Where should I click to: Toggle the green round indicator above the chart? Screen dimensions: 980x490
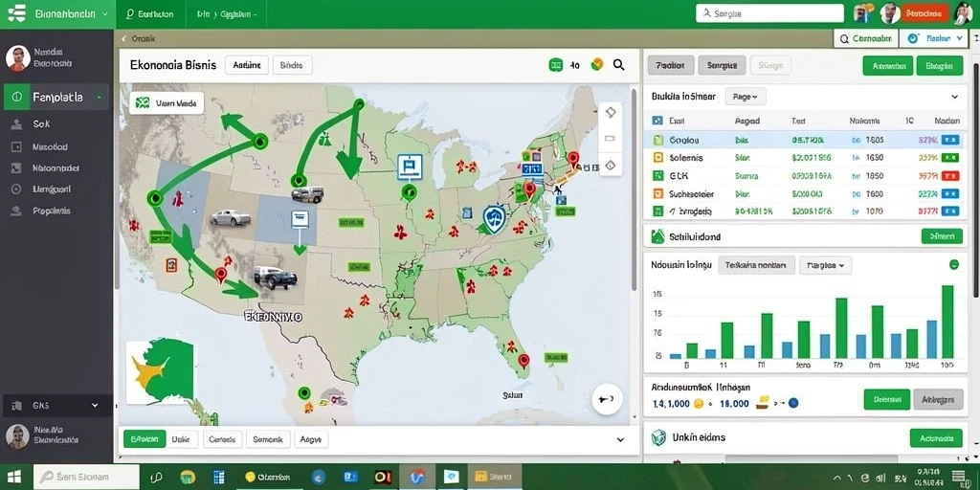point(954,265)
